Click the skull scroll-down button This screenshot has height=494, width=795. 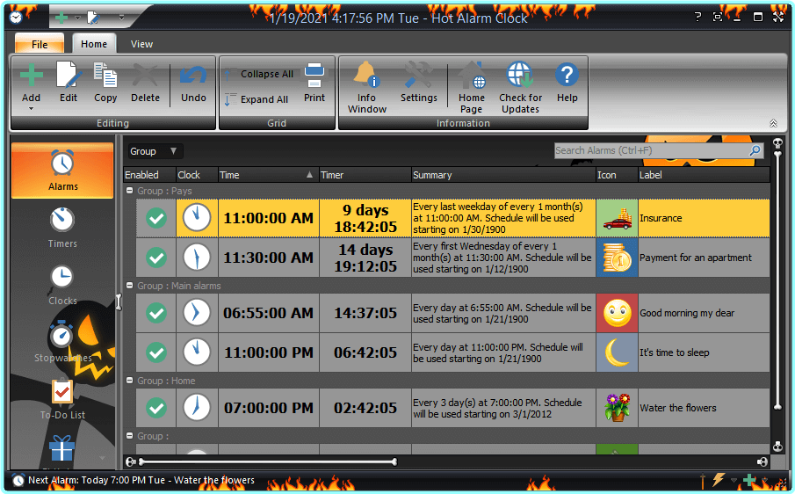click(777, 447)
